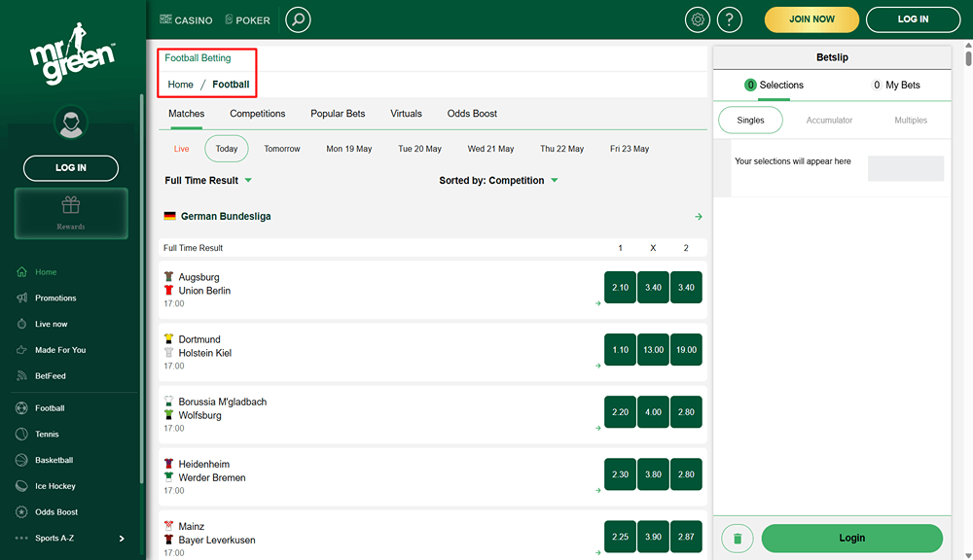Open German Bundesliga with green arrow
The width and height of the screenshot is (973, 560).
tap(699, 217)
